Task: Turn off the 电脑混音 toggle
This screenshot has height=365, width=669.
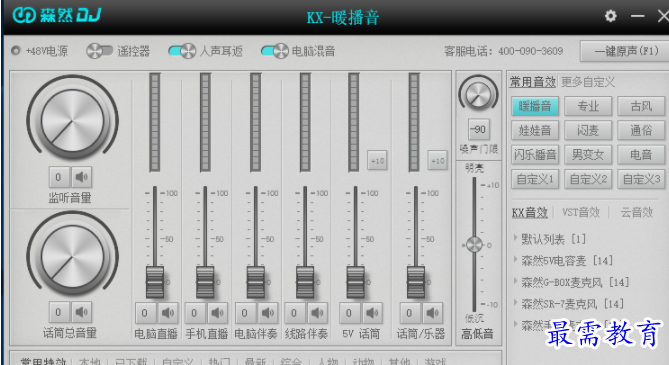Action: (x=275, y=51)
